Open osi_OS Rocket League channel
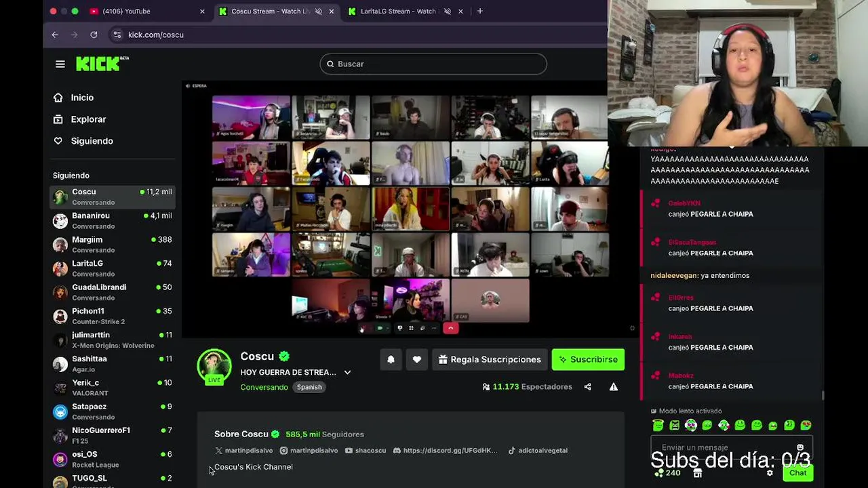The image size is (868, 488). 113,459
